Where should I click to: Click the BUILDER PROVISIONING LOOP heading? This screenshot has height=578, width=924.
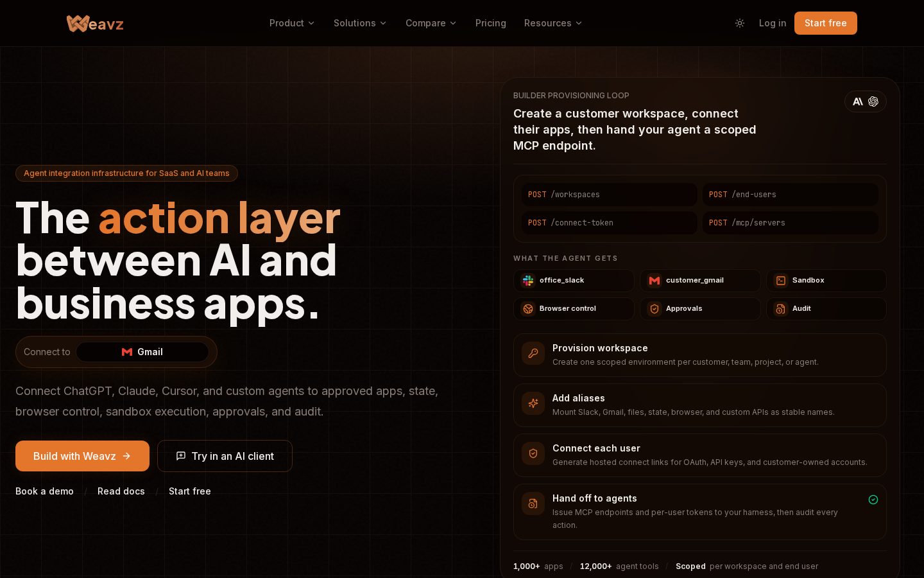(x=571, y=96)
